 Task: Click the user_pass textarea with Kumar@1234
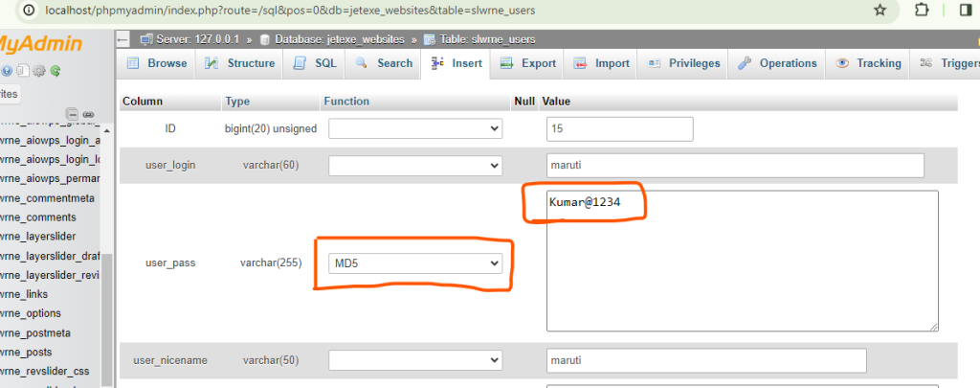pos(743,261)
